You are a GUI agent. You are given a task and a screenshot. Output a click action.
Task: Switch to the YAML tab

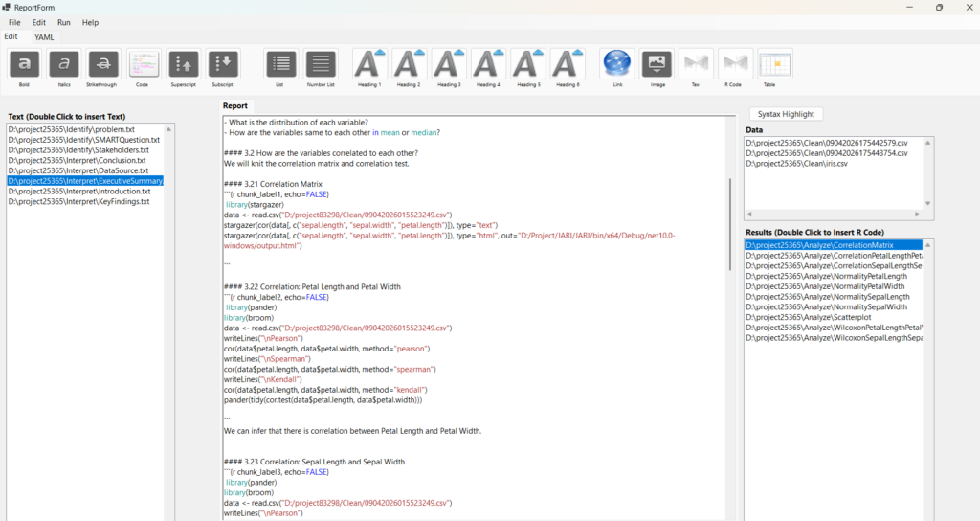pos(44,37)
